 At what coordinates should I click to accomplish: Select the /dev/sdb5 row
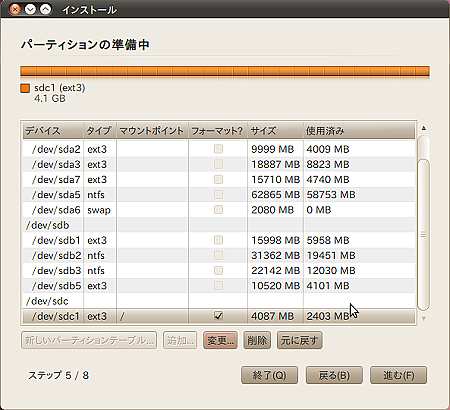point(219,286)
